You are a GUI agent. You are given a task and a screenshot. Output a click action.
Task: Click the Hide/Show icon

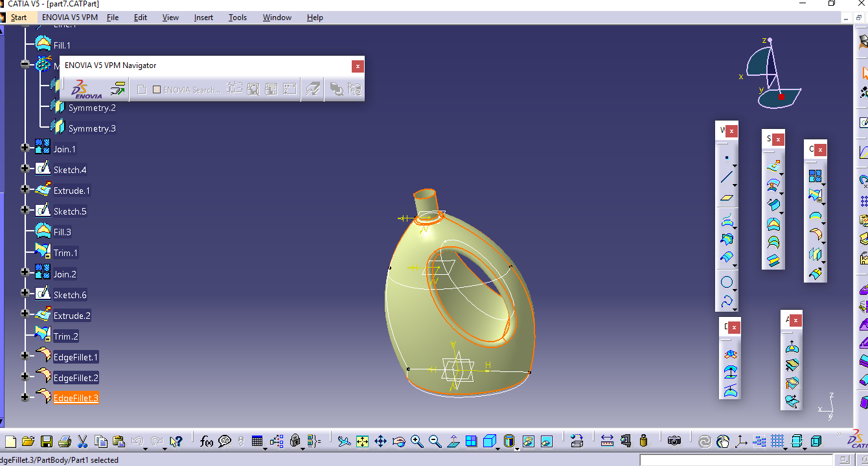[x=529, y=441]
